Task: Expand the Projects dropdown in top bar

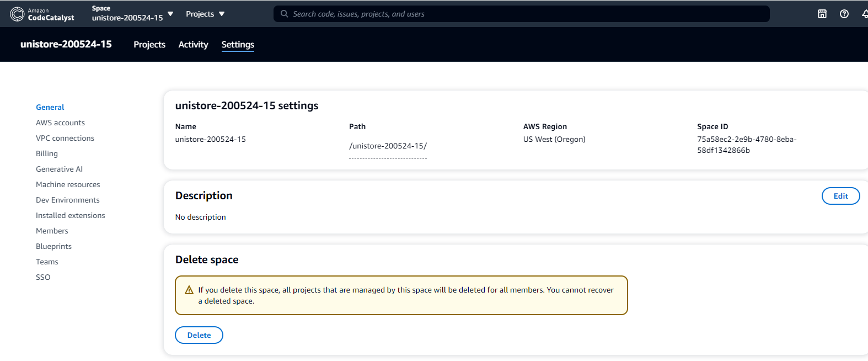Action: coord(205,14)
